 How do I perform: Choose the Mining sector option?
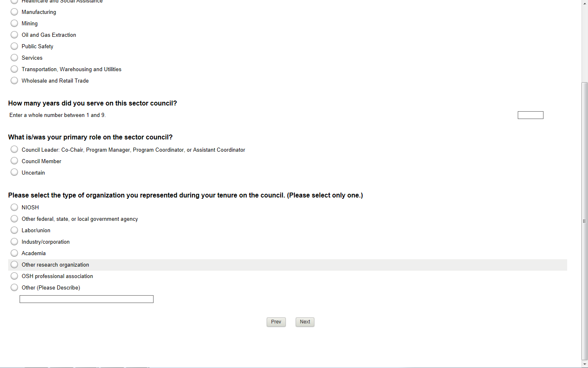(14, 23)
